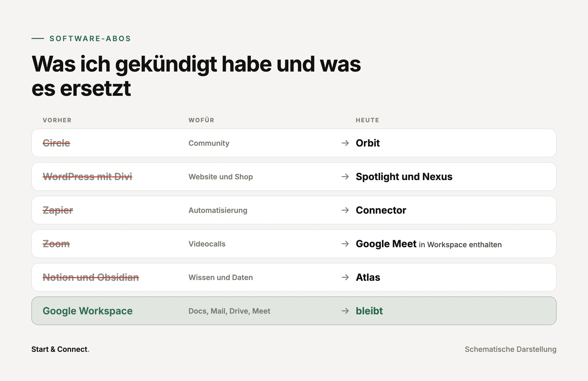Viewport: 588px width, 381px height.
Task: Select the struck-through Notion und Obsidian entry
Action: [91, 277]
